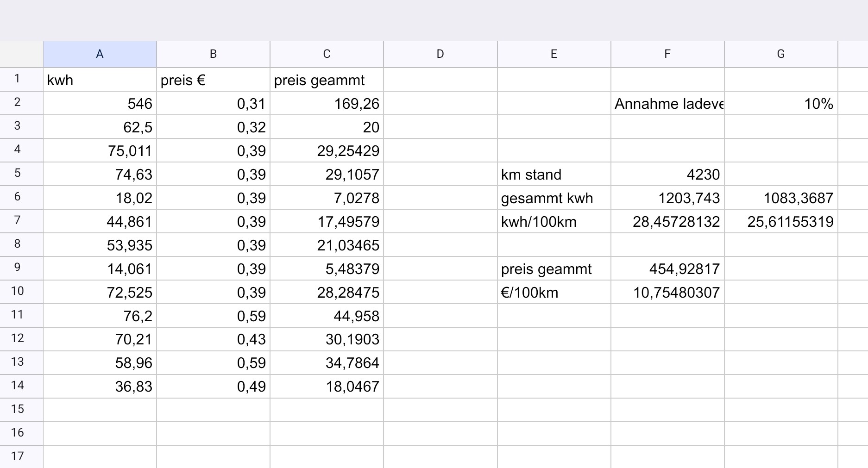
Task: Select column B header
Action: pos(213,54)
